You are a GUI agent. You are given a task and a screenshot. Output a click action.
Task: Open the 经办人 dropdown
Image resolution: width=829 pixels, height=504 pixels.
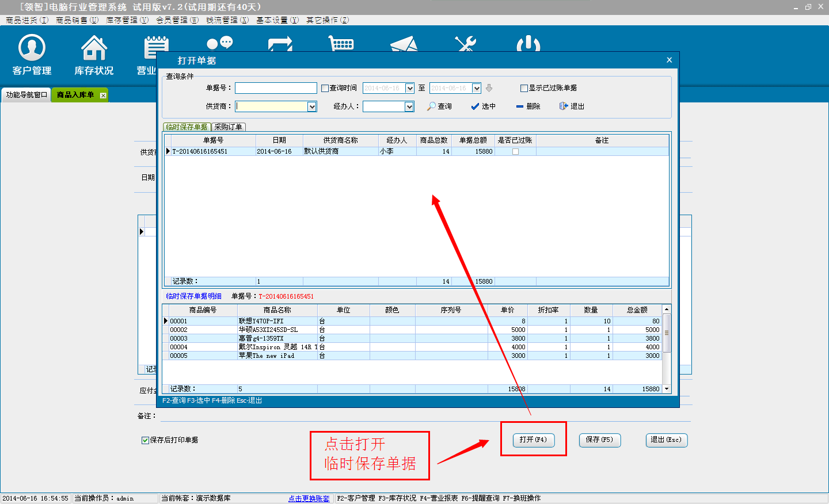(x=409, y=106)
